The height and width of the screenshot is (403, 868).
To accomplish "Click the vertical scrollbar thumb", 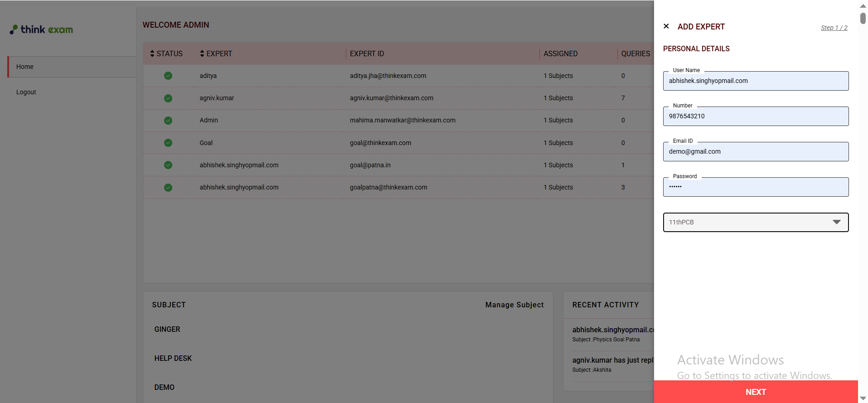I will (x=863, y=18).
